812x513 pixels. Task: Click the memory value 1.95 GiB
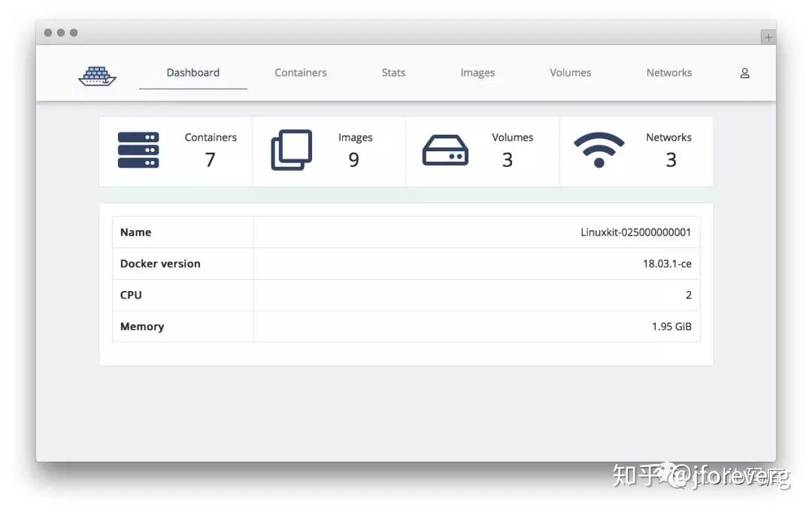671,326
